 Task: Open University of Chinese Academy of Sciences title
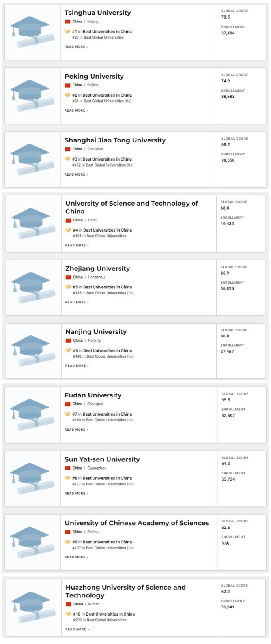pos(136,523)
